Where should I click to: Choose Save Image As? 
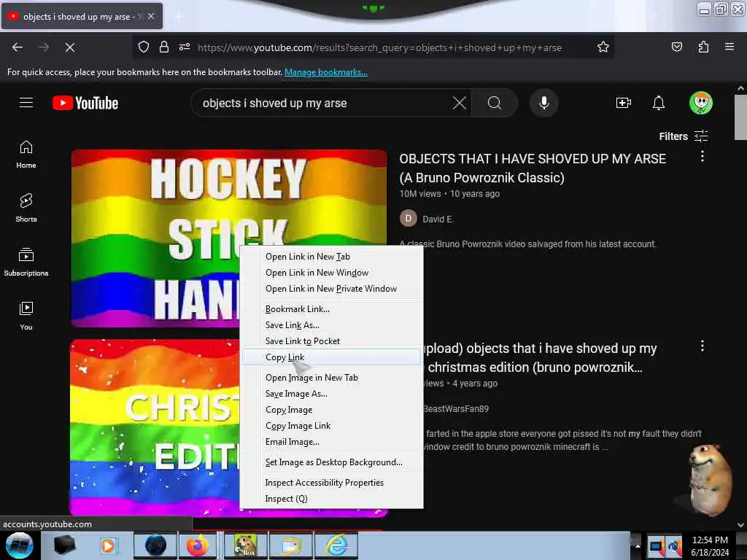coord(332,394)
